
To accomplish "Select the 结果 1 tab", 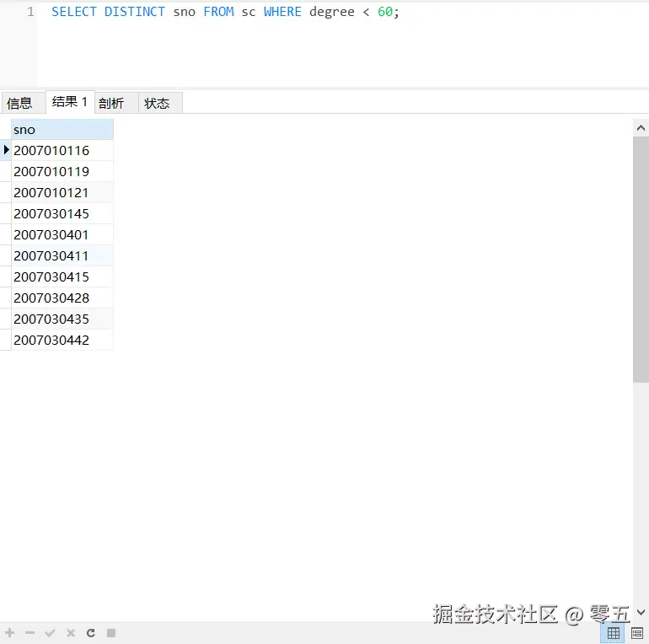I will [70, 102].
